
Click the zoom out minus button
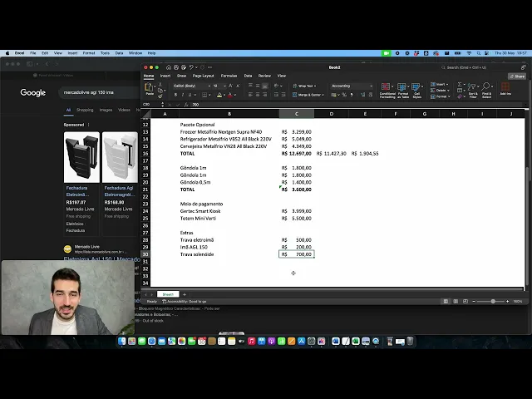(474, 301)
